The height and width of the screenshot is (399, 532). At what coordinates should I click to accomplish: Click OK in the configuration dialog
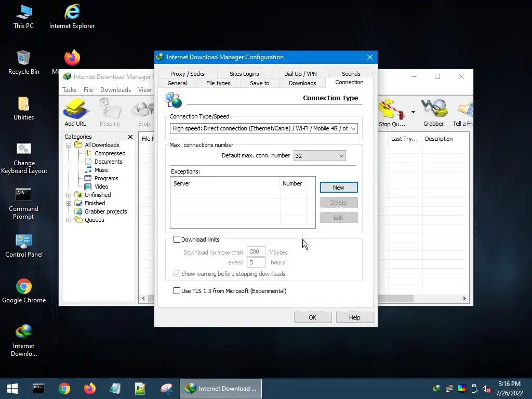point(312,317)
